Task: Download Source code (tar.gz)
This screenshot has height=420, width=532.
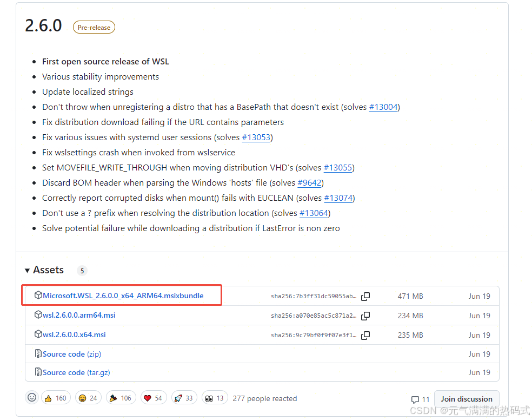Action: tap(76, 372)
